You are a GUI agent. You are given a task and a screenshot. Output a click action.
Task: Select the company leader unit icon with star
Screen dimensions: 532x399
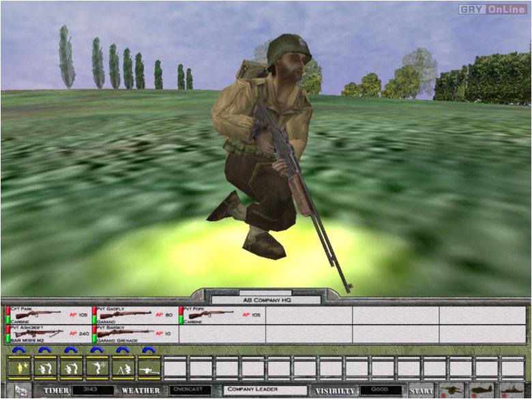coord(19,368)
